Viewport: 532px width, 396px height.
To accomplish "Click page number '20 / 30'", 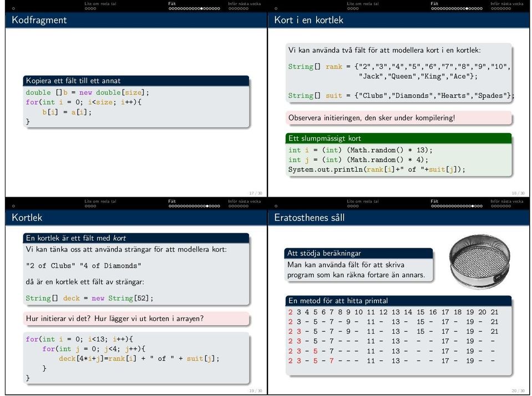I will tap(518, 390).
